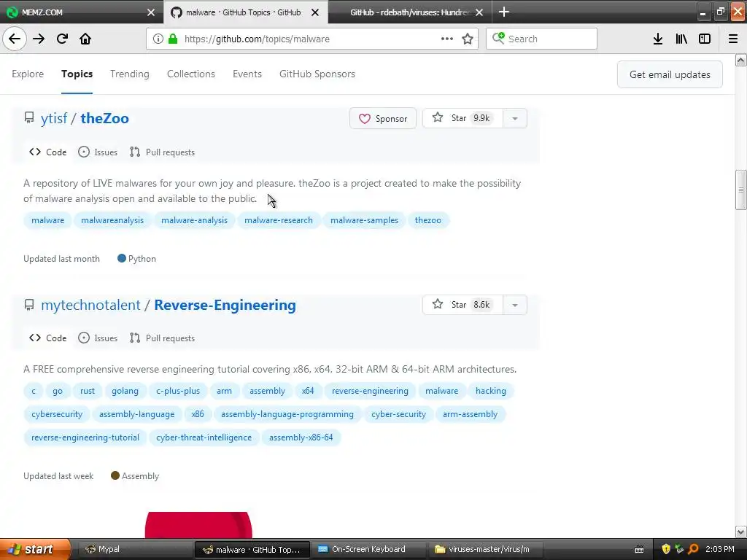747x560 pixels.
Task: Sponsor the theZoo repository
Action: (x=383, y=119)
